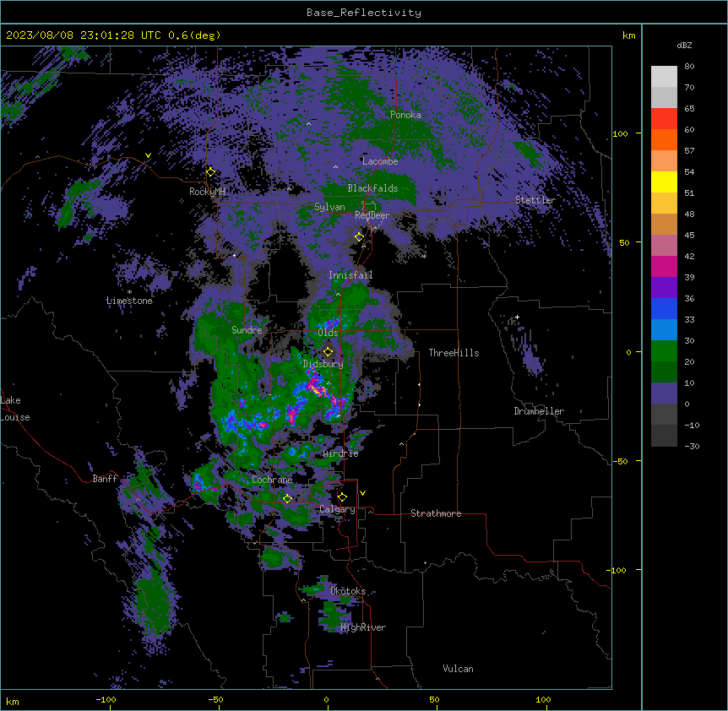Image resolution: width=728 pixels, height=711 pixels.
Task: Click the HighRiver city label
Action: [x=363, y=627]
